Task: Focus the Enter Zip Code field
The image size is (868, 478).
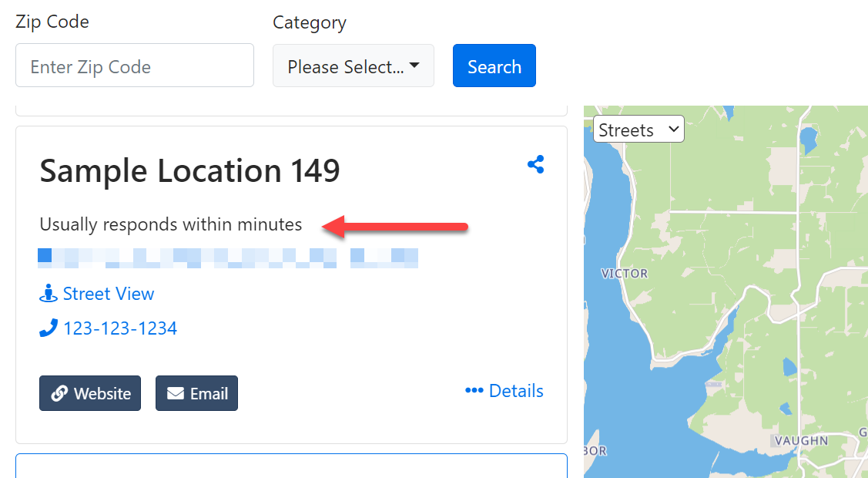Action: pyautogui.click(x=135, y=66)
